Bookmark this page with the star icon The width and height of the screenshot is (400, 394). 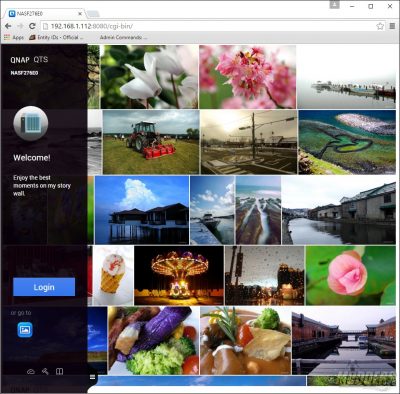click(380, 26)
